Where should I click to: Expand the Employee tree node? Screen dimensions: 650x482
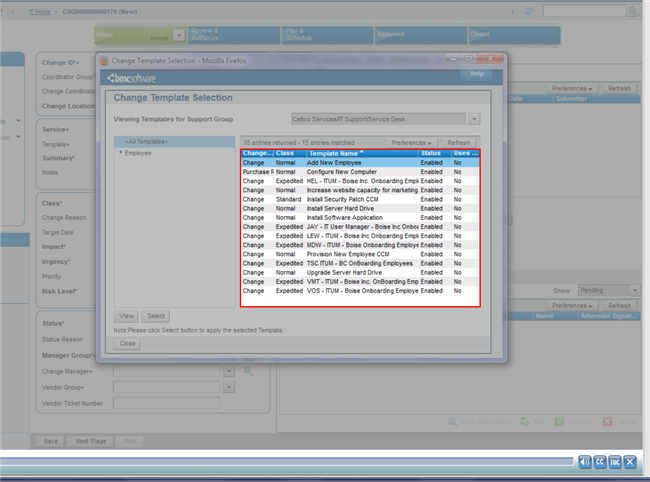coord(121,153)
